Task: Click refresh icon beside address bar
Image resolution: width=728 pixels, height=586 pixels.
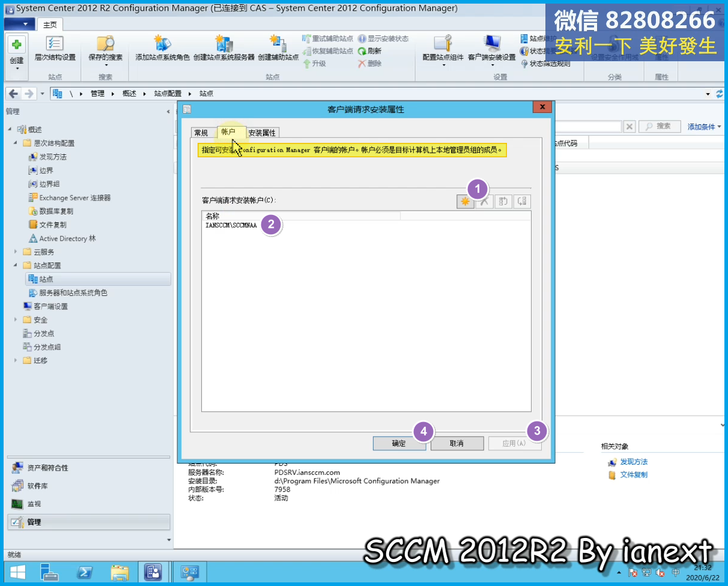Action: 720,94
